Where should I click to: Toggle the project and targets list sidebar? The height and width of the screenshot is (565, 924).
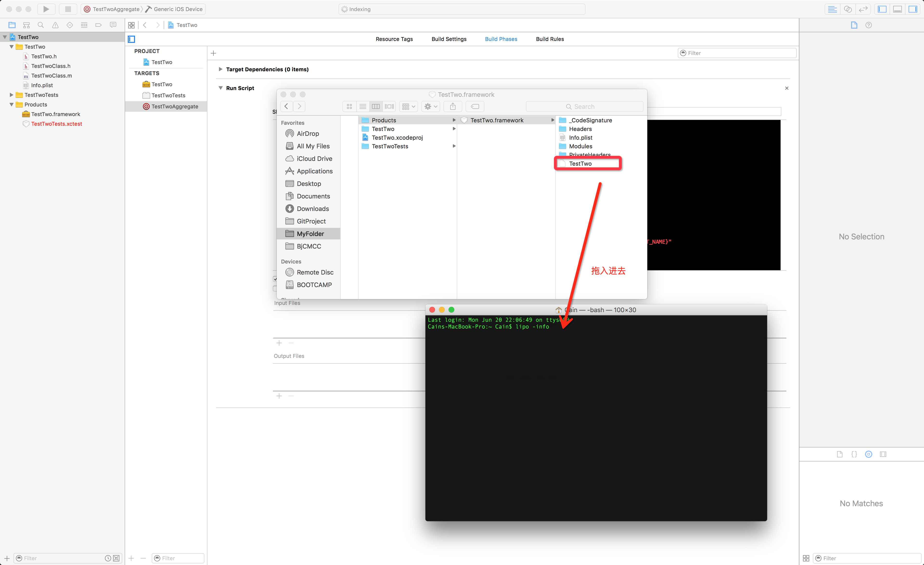click(131, 39)
